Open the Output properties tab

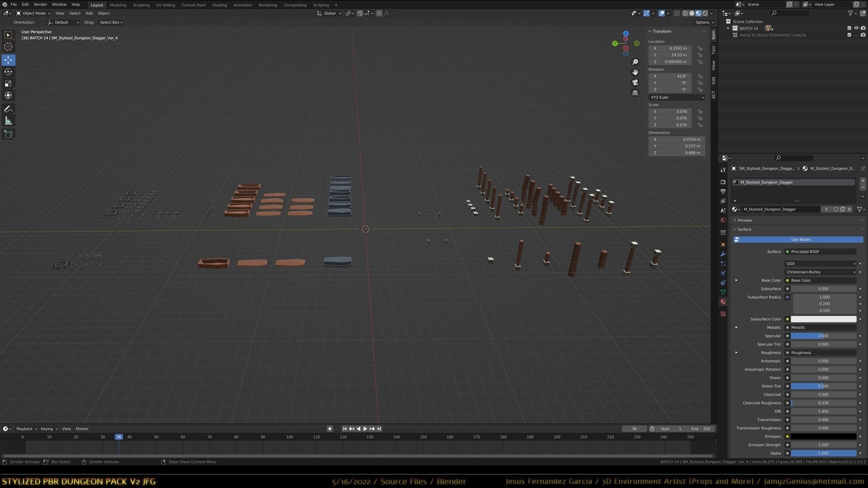point(723,192)
